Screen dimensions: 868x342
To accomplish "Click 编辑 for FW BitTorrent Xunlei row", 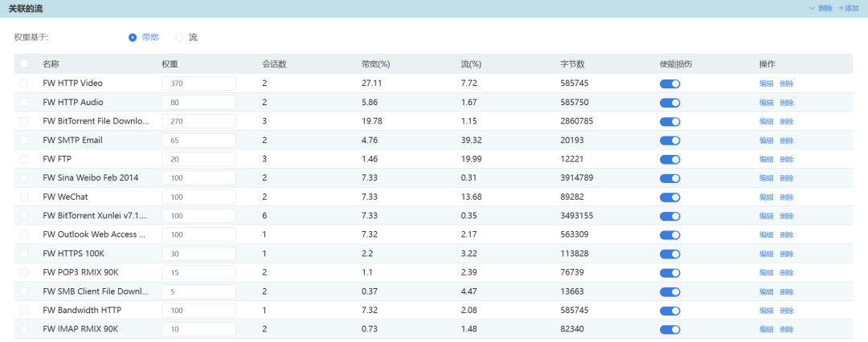I will (766, 216).
